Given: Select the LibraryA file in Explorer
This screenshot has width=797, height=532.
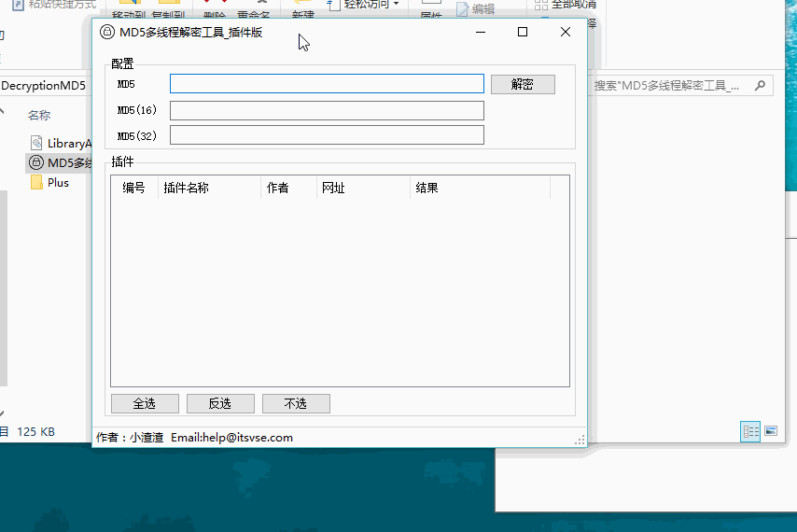Looking at the screenshot, I should [x=61, y=144].
